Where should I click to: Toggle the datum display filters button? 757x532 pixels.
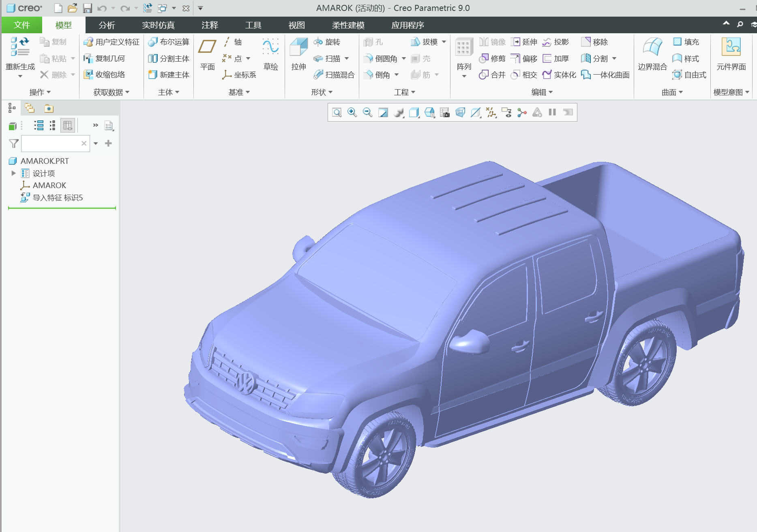[x=491, y=112]
